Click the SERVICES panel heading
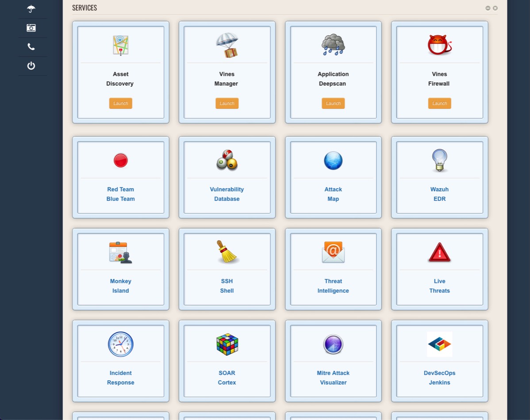This screenshot has width=530, height=420. (84, 8)
